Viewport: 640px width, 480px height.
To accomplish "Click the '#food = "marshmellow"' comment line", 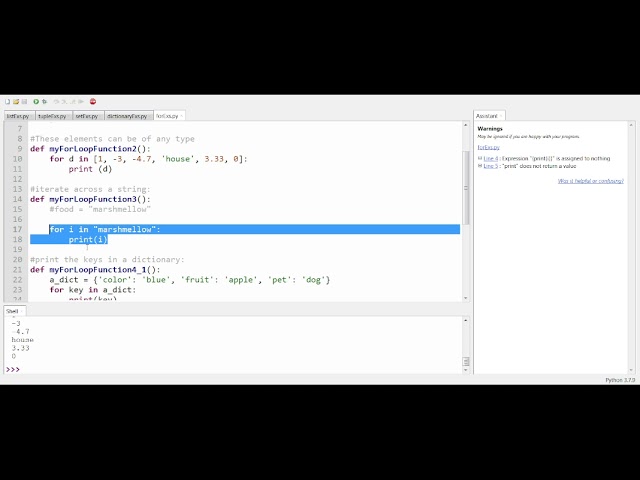I will [100, 209].
